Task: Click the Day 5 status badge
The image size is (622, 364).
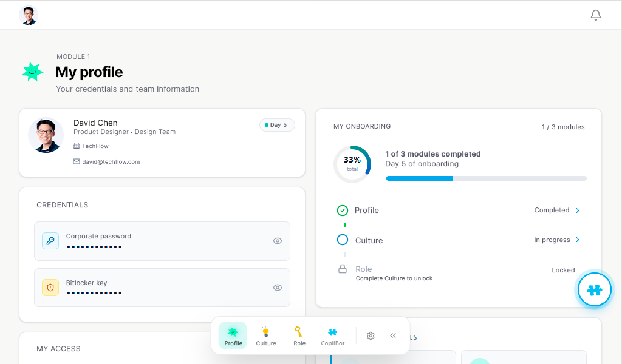Action: (x=277, y=124)
